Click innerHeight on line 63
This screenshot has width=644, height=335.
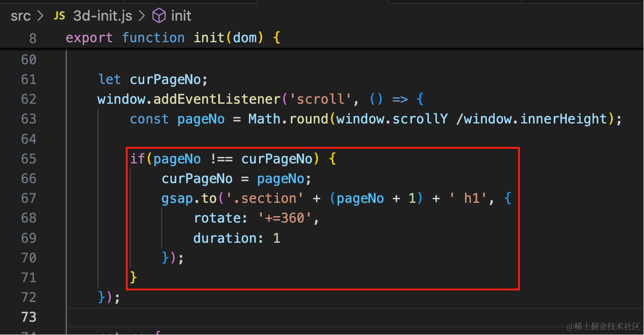click(x=564, y=119)
